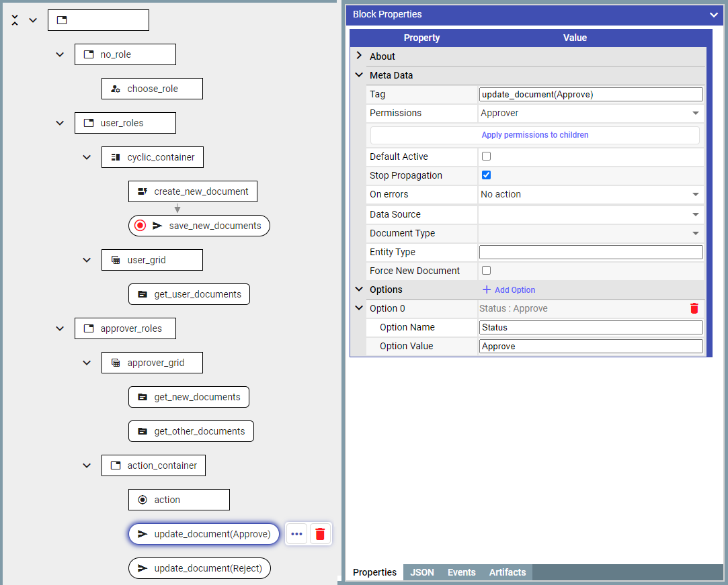Click Apply permissions to children button
The image size is (728, 585).
click(x=534, y=135)
